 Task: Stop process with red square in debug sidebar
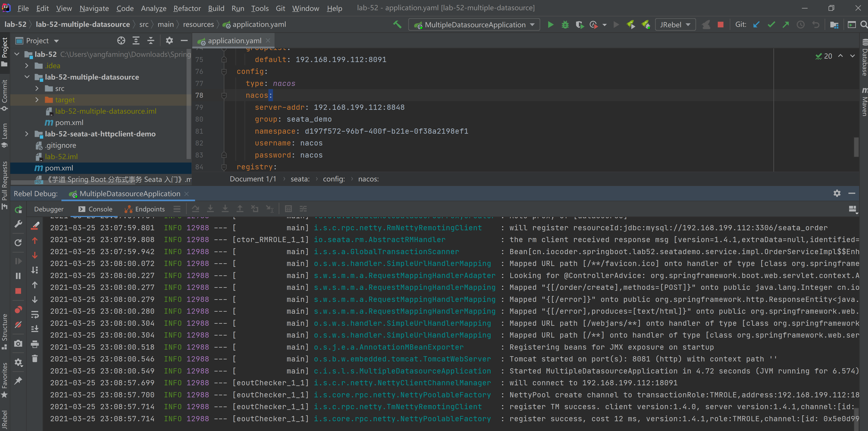coord(18,291)
